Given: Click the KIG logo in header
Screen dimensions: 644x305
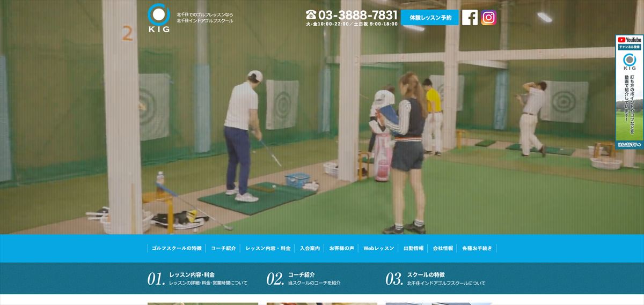Looking at the screenshot, I should 158,19.
